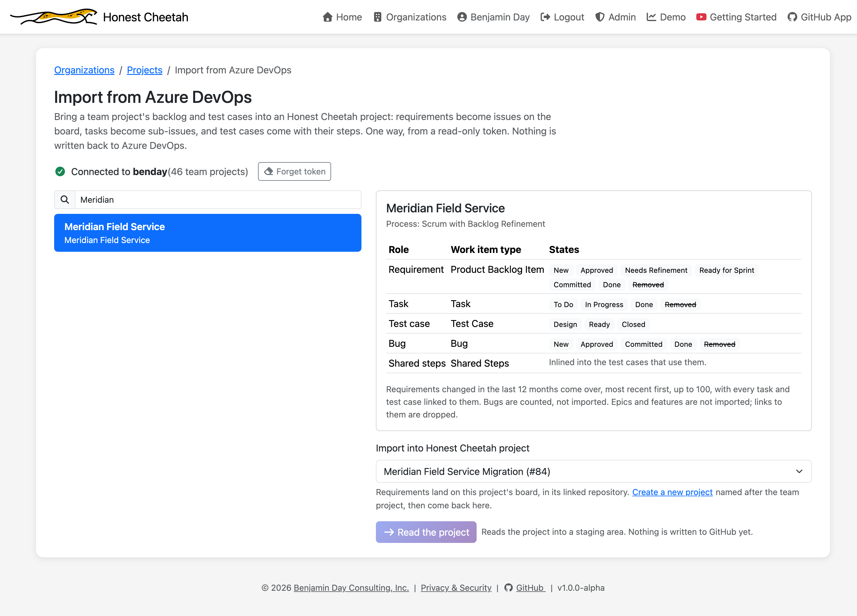
Task: Click the user profile icon beside Benjamin Day
Action: 462,17
